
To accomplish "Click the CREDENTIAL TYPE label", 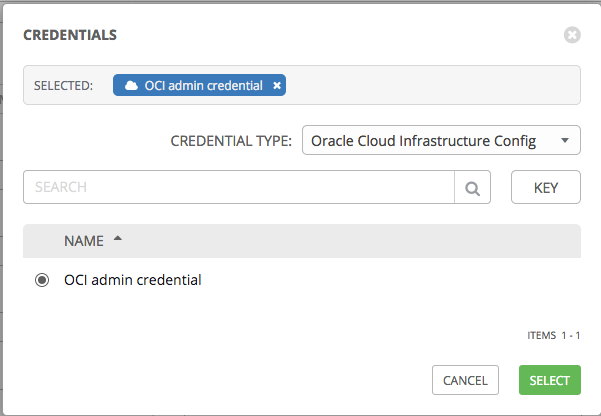I will coord(231,141).
